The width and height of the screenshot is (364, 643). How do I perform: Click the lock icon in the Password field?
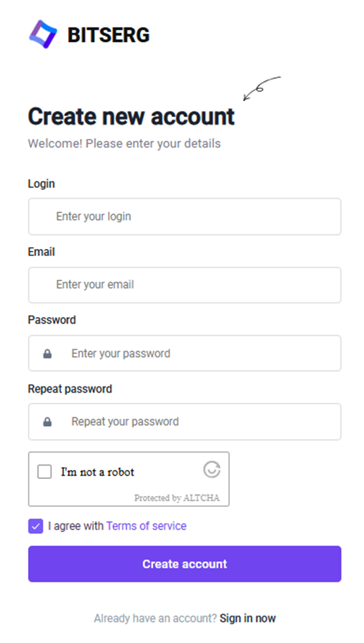click(x=47, y=354)
